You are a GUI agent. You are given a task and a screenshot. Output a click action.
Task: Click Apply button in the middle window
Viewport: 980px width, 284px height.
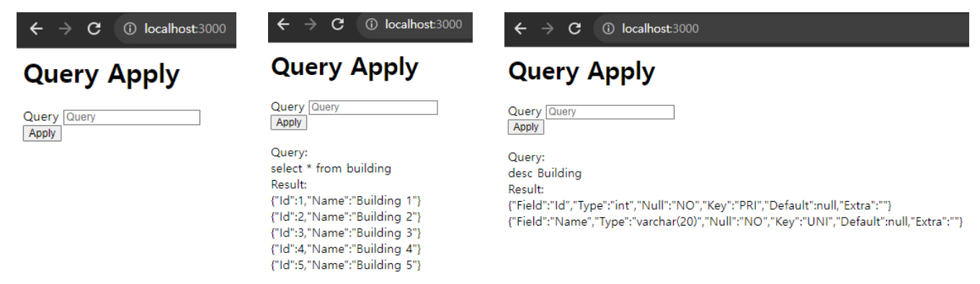point(289,123)
